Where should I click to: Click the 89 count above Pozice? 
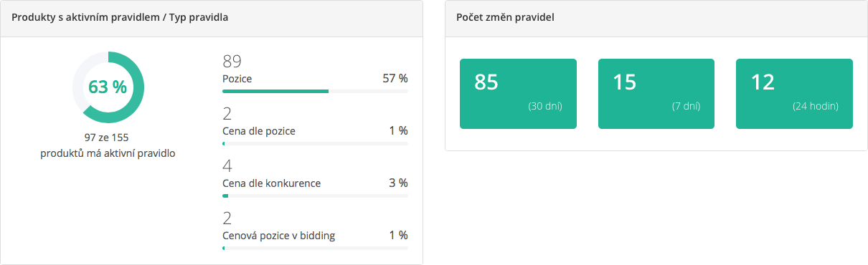click(x=233, y=62)
